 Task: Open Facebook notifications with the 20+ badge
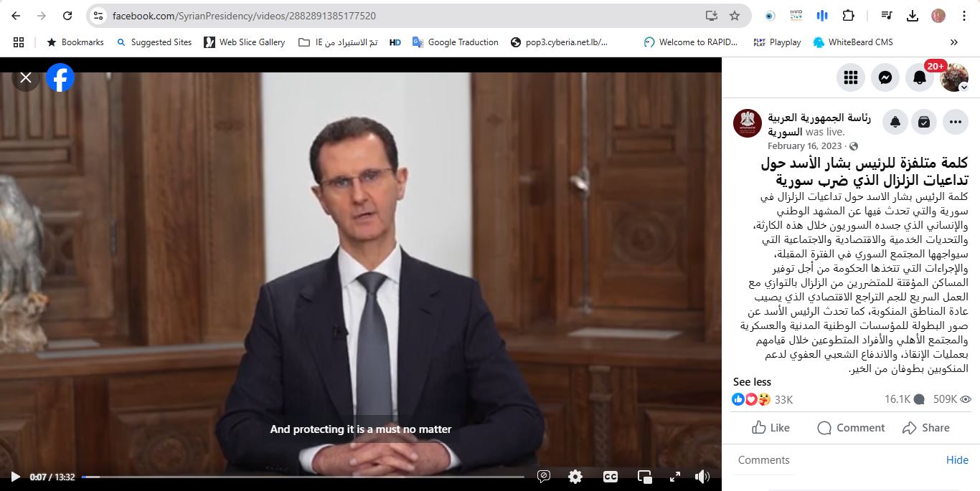click(x=920, y=77)
